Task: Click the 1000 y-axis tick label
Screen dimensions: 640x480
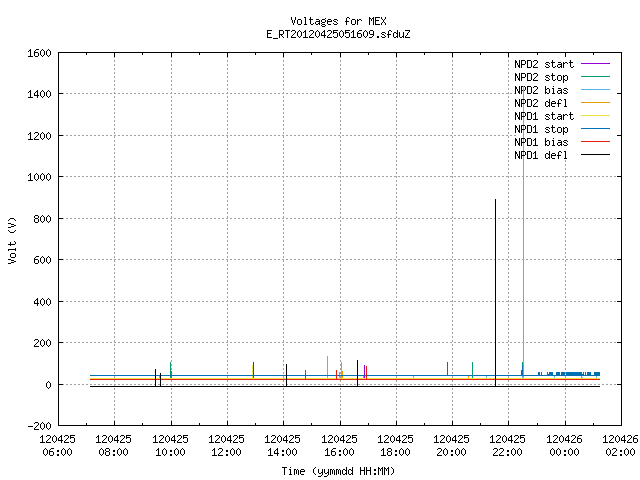Action: click(x=39, y=177)
